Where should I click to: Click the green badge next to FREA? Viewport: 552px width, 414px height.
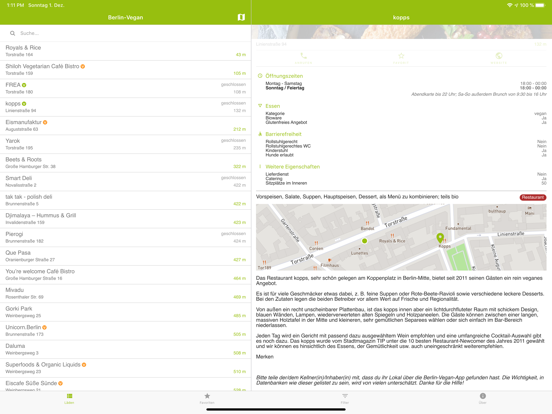pyautogui.click(x=24, y=85)
